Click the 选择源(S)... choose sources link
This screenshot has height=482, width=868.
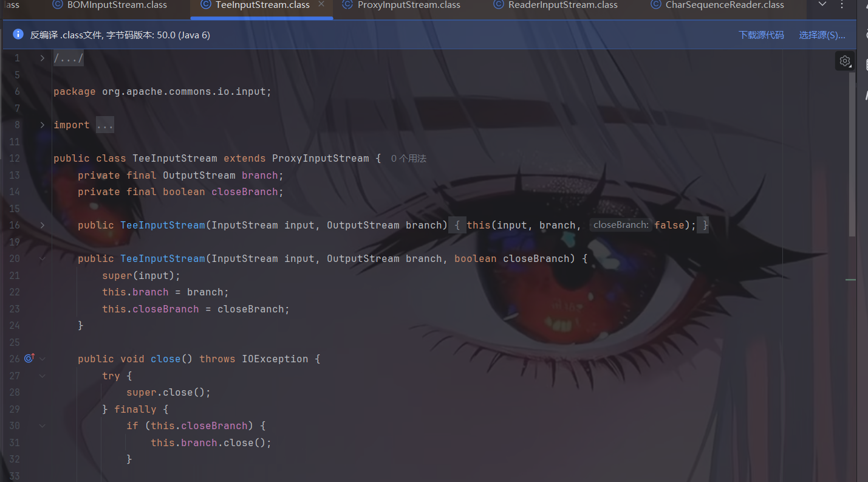[822, 35]
